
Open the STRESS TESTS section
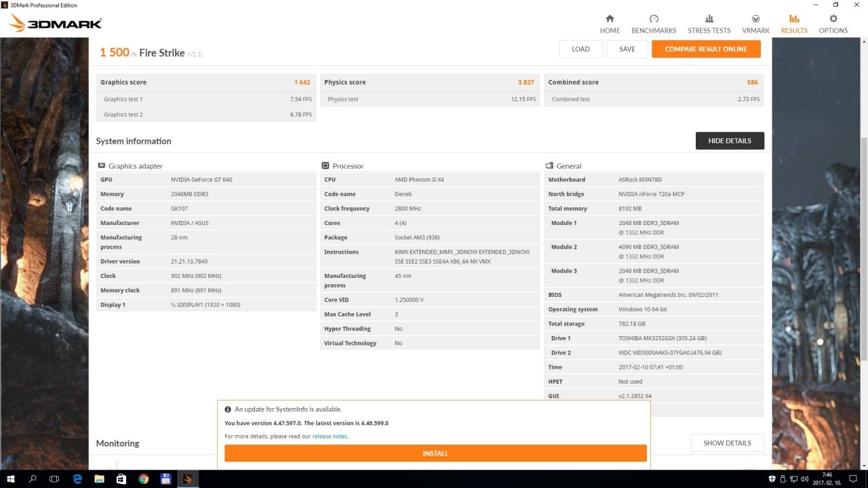[x=709, y=24]
